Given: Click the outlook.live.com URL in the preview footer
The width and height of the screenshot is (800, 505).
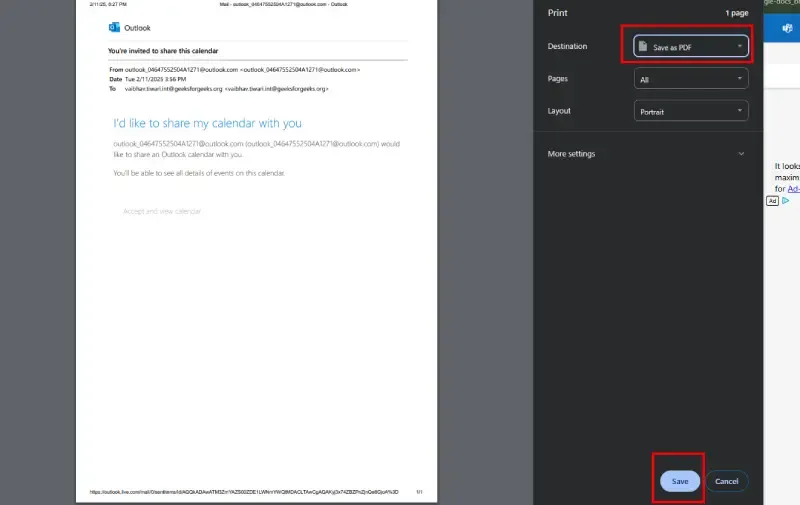Looking at the screenshot, I should point(244,492).
